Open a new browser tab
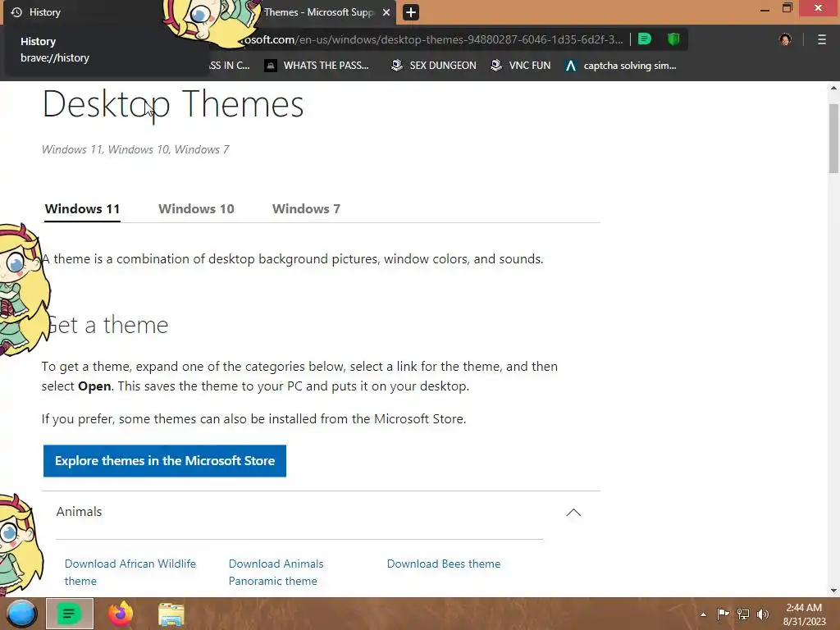 (x=411, y=12)
